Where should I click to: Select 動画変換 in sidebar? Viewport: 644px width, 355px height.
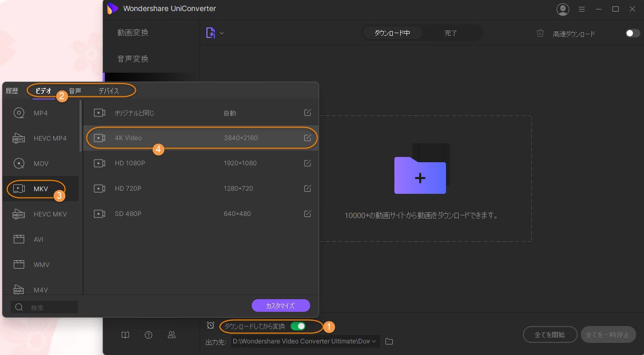click(133, 33)
